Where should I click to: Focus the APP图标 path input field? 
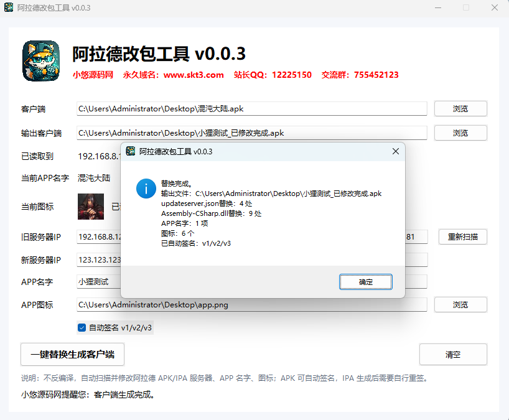251,304
